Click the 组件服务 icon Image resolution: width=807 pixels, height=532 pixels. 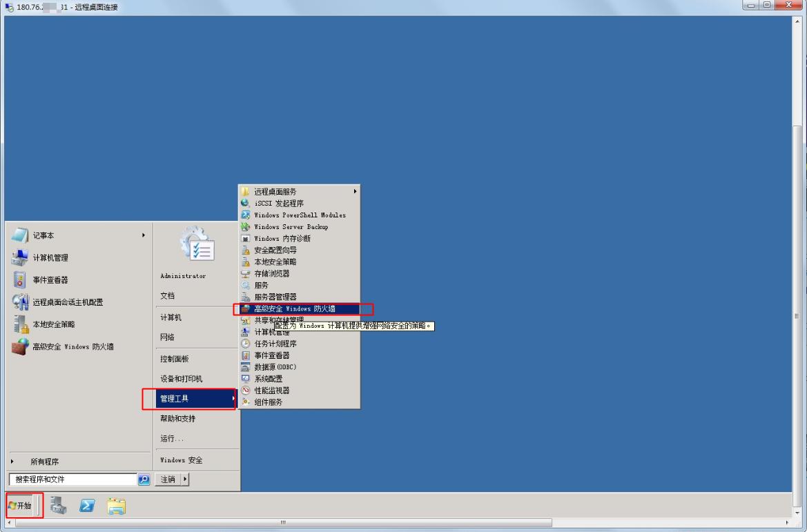coord(246,402)
